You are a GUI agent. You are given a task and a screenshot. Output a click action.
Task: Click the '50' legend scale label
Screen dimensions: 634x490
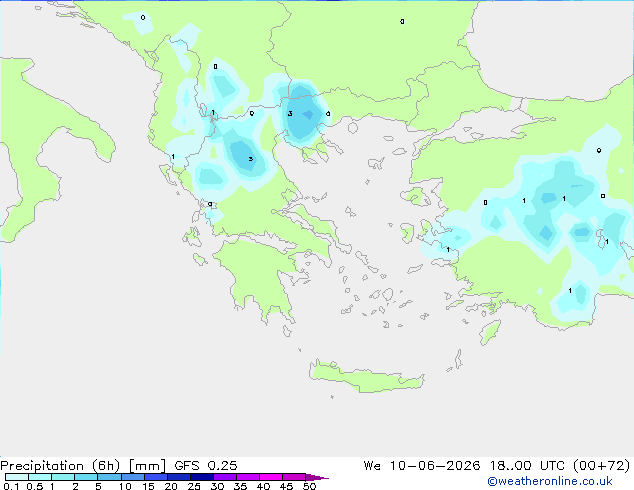point(309,486)
